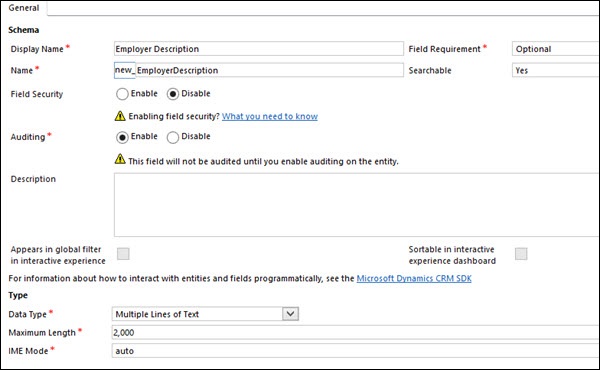Open the Field Requirement dropdown
The width and height of the screenshot is (600, 370).
coord(556,49)
